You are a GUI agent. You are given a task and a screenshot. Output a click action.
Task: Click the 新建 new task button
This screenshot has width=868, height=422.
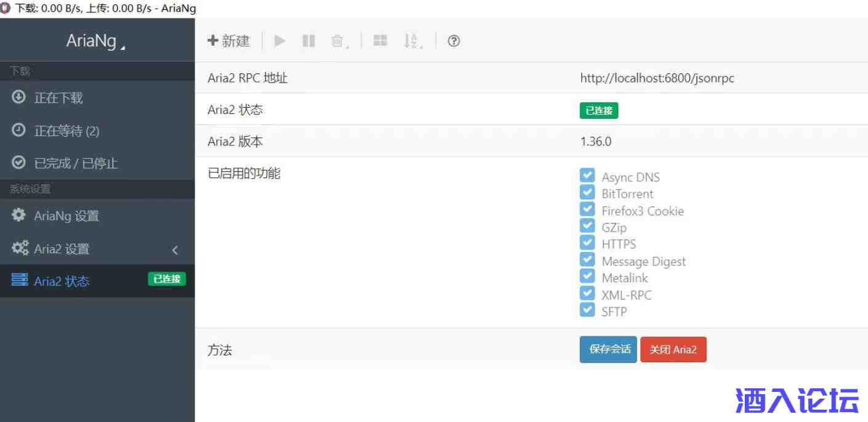click(x=228, y=41)
